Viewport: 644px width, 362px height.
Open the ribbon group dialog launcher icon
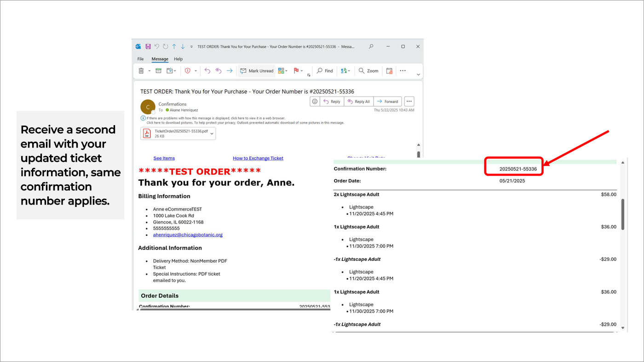pyautogui.click(x=309, y=75)
